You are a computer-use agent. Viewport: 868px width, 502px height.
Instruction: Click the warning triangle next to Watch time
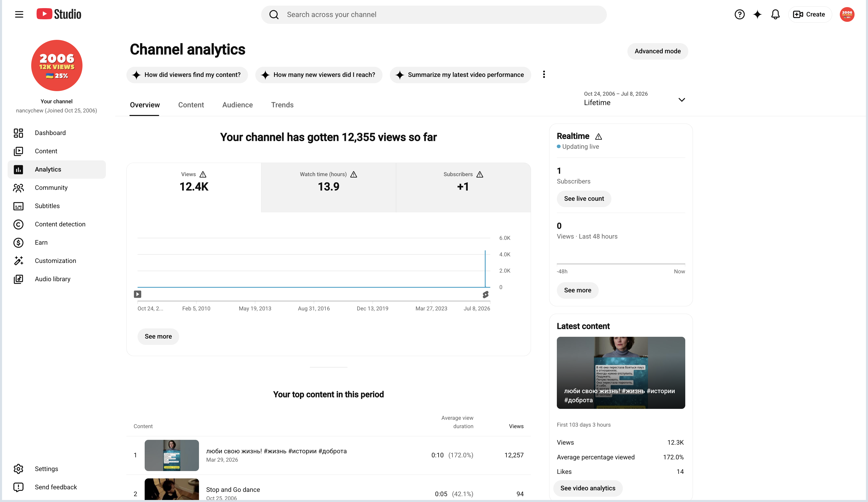tap(354, 174)
